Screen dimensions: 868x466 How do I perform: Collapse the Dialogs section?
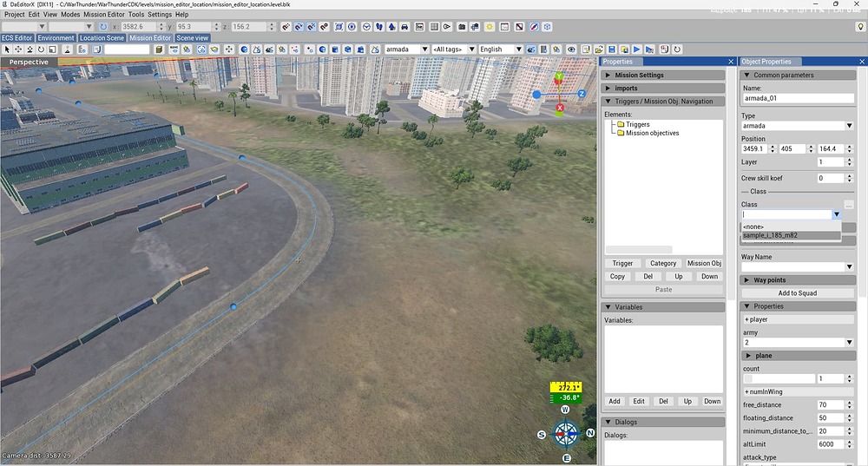[663, 422]
